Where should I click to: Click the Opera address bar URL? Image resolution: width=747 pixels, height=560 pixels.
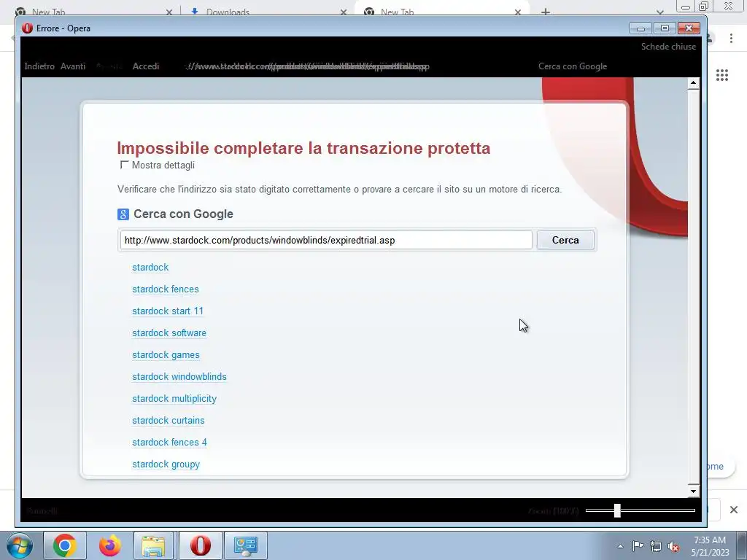coord(307,66)
